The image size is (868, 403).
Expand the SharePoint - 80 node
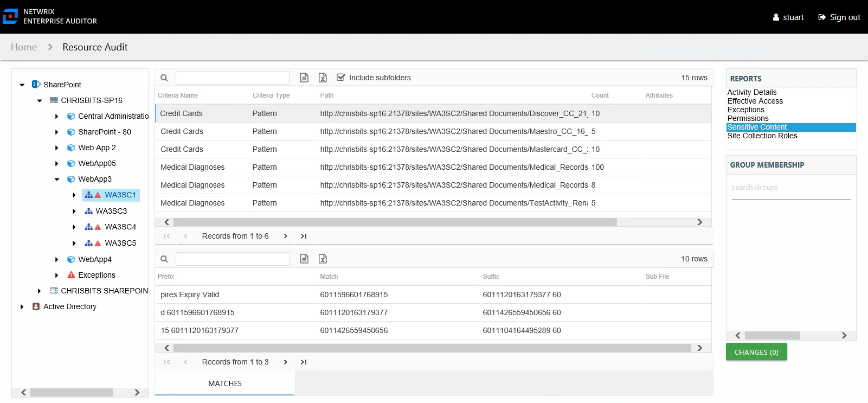pos(57,132)
